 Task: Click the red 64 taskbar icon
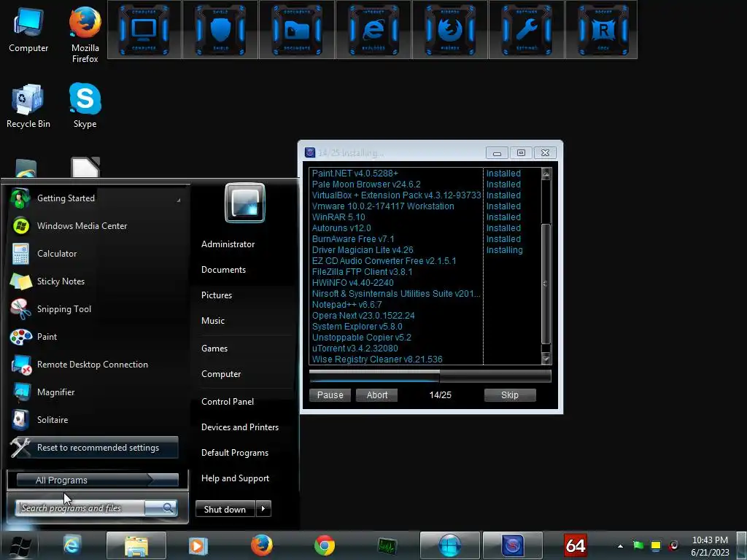click(x=575, y=545)
